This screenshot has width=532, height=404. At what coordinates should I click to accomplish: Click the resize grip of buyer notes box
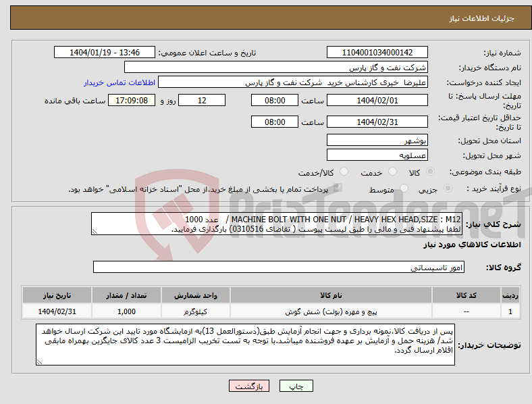[39, 362]
